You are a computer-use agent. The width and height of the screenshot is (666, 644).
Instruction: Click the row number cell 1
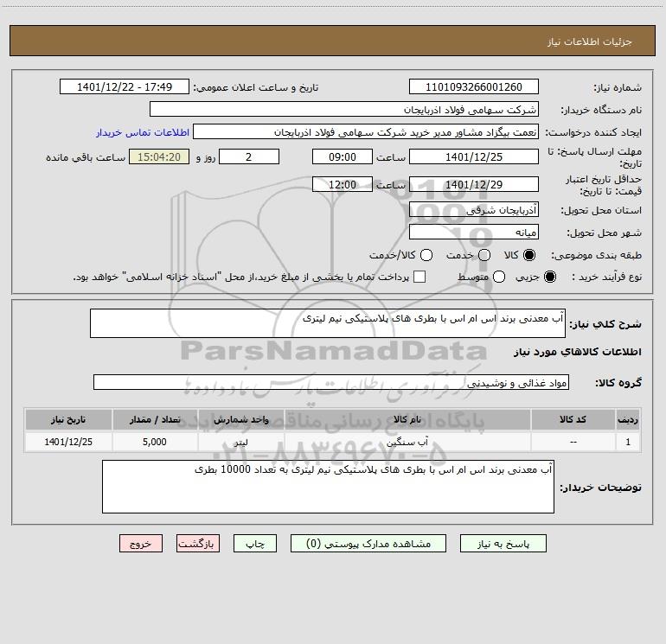(628, 442)
